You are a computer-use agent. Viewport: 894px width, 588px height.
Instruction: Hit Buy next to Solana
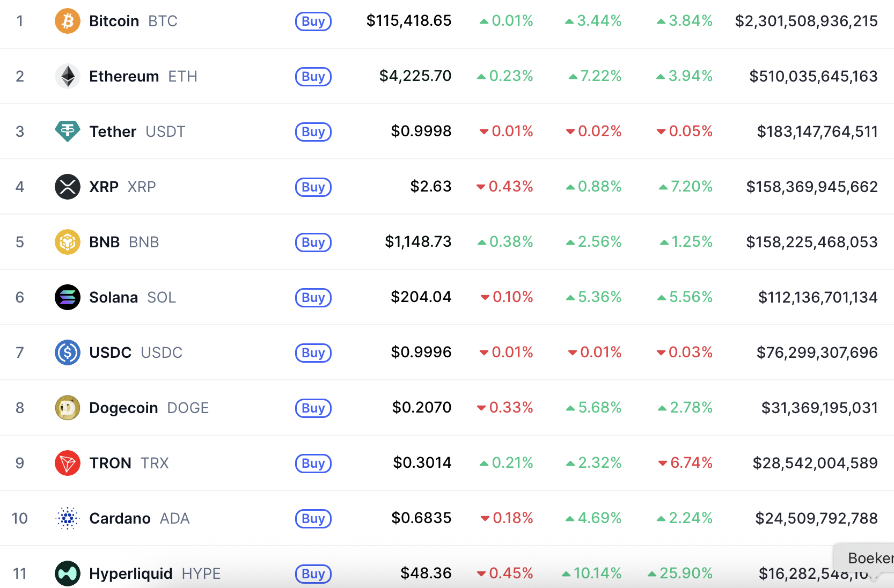coord(313,298)
